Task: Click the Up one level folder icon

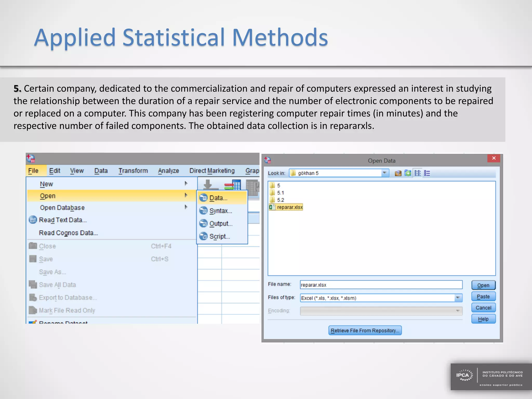Action: 398,173
